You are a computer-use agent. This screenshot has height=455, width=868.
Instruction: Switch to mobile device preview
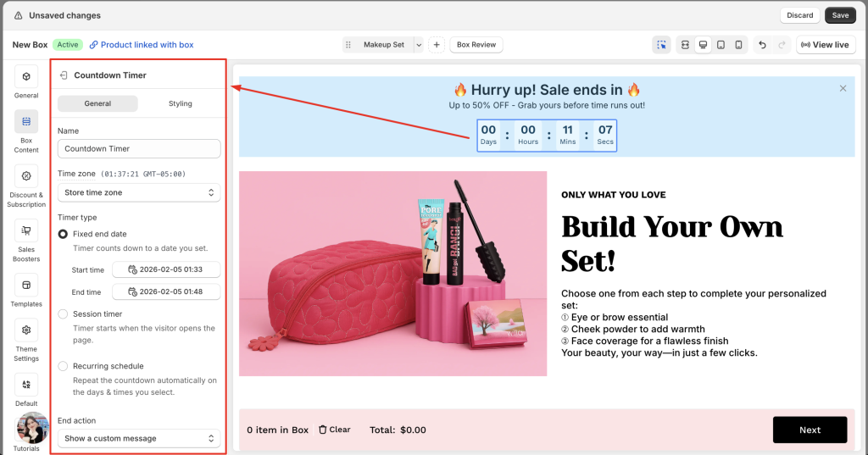coord(738,45)
